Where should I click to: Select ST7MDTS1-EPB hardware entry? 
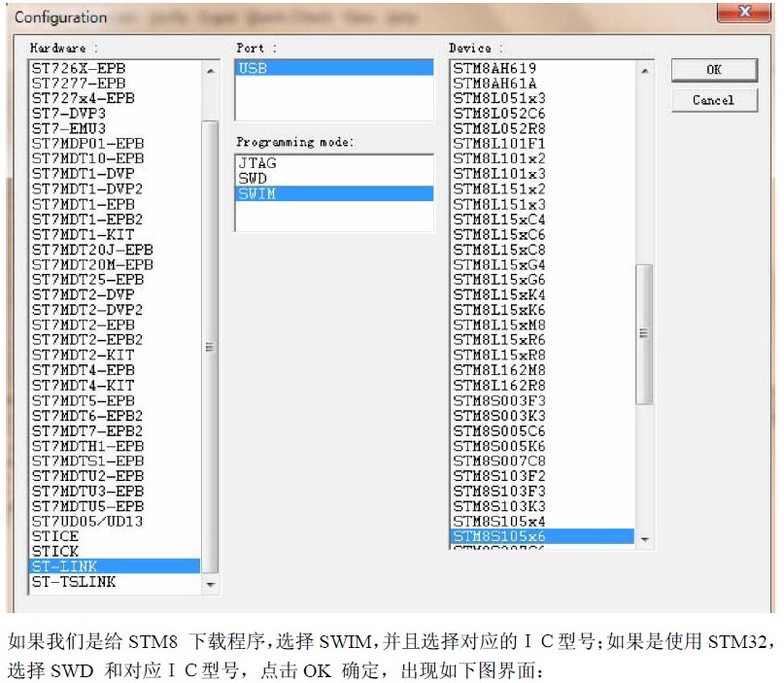115,461
